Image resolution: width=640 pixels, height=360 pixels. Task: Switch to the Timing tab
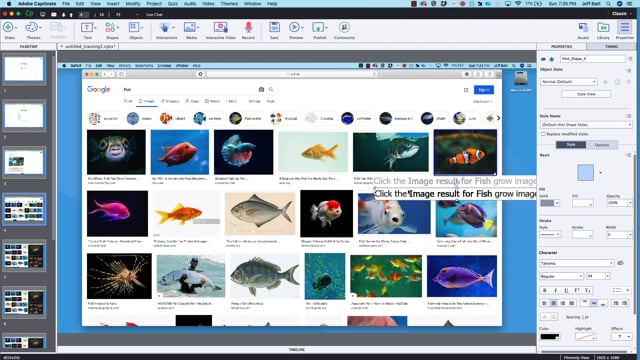click(x=611, y=47)
